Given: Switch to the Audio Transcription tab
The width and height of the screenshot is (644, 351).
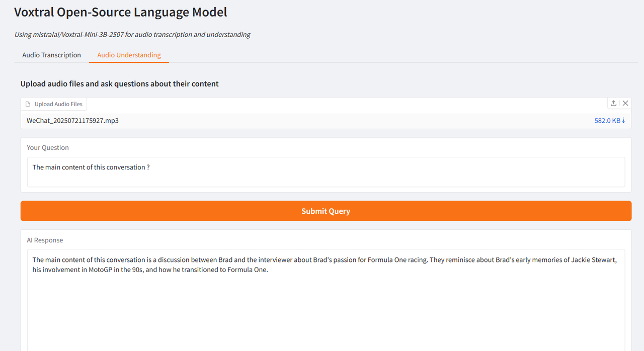Looking at the screenshot, I should pos(51,55).
